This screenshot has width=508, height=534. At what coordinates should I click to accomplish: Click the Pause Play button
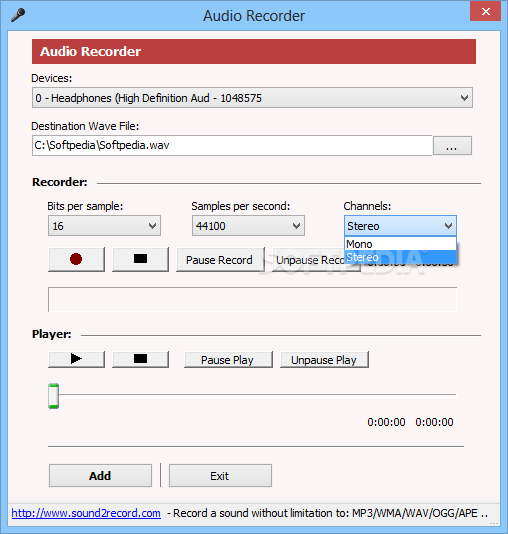click(228, 360)
